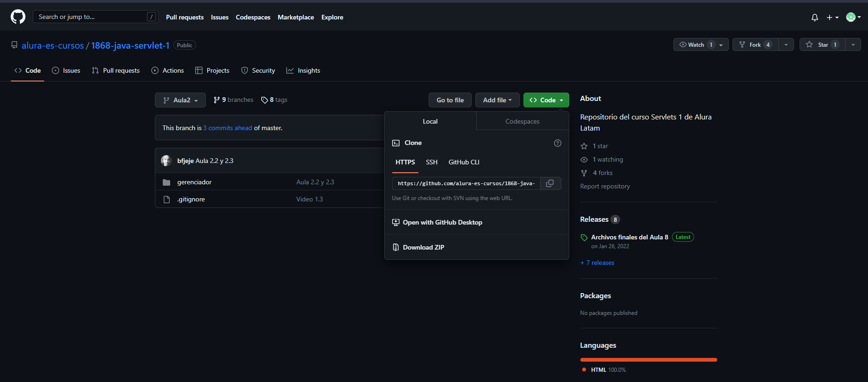Image resolution: width=868 pixels, height=382 pixels.
Task: Open the repository Pull requests tab
Action: pos(116,70)
